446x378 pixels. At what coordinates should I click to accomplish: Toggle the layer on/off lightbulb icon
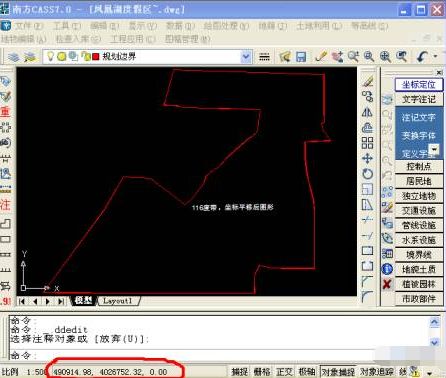point(50,56)
